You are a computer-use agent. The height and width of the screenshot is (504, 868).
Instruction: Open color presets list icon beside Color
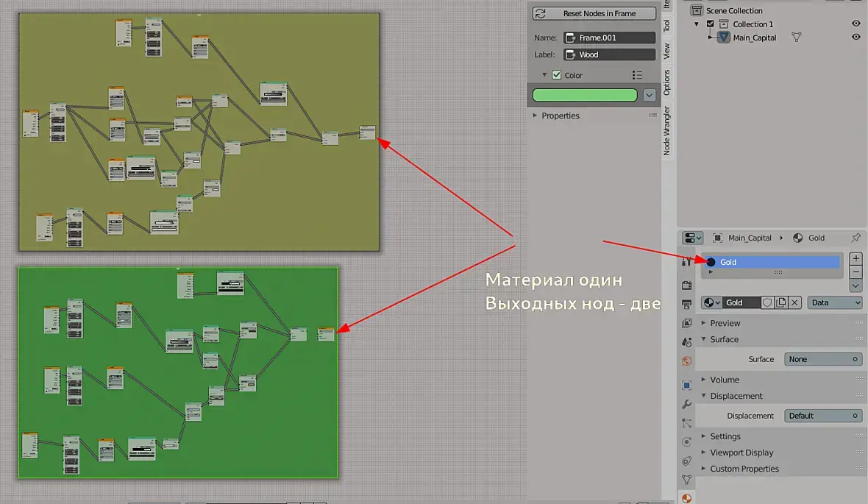point(637,75)
